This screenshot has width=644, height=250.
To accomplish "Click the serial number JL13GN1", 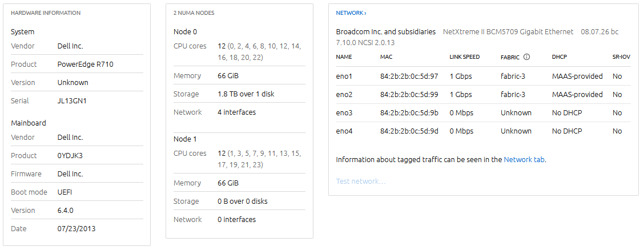I will (x=72, y=101).
